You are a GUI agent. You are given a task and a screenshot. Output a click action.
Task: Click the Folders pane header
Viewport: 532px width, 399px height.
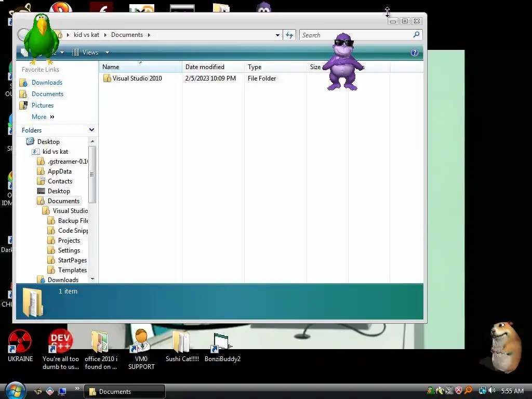point(57,130)
